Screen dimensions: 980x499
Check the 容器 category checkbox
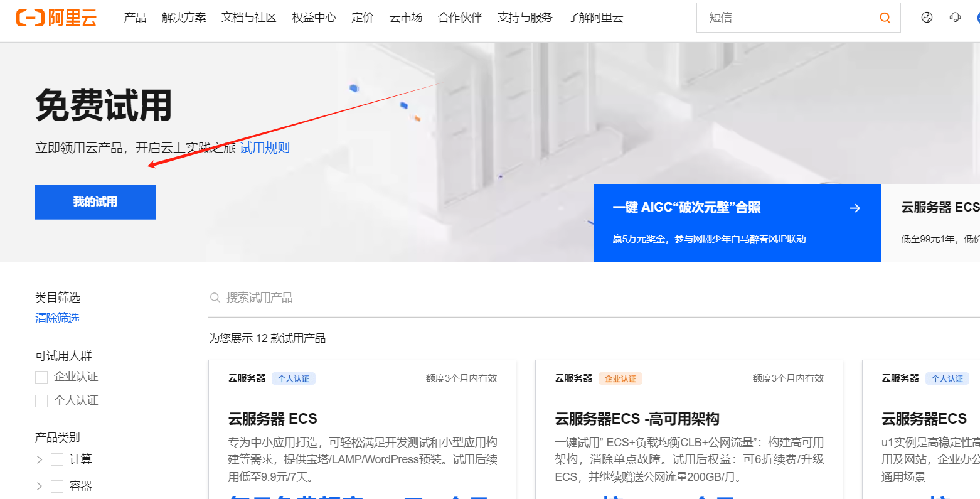pyautogui.click(x=57, y=486)
